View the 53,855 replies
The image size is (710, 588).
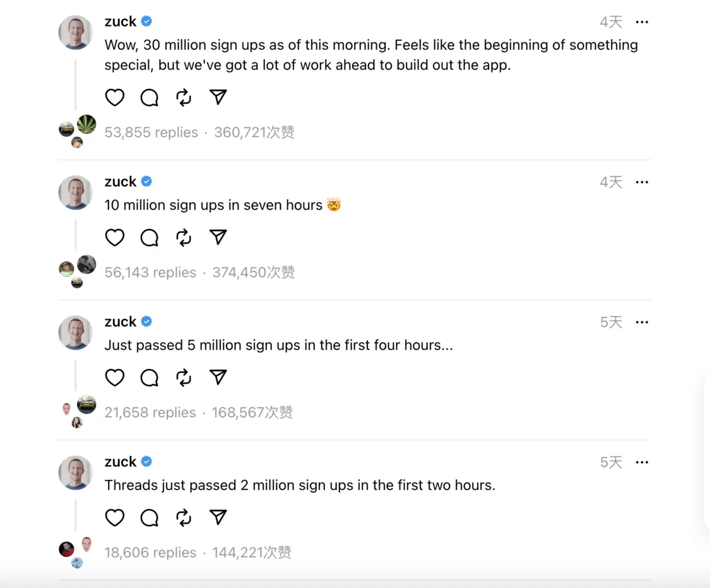pyautogui.click(x=151, y=132)
